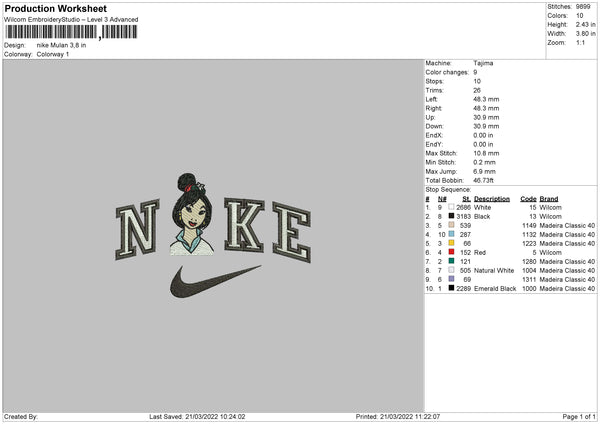
Task: Click the 'Brand' column header
Action: click(x=549, y=199)
